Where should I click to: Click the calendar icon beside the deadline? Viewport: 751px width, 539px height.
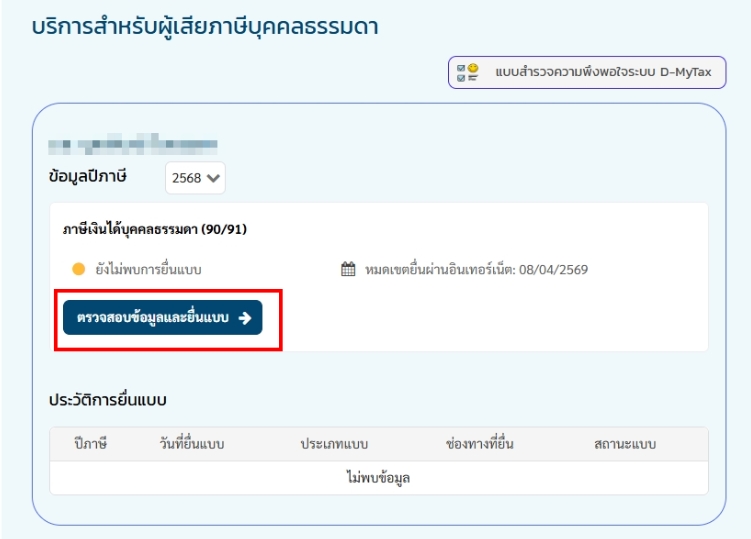click(x=348, y=269)
